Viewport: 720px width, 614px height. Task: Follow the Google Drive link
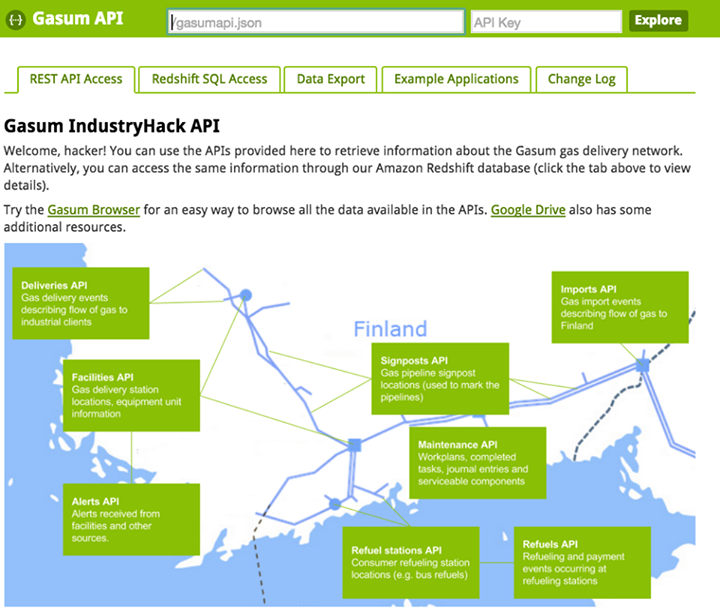[x=528, y=210]
